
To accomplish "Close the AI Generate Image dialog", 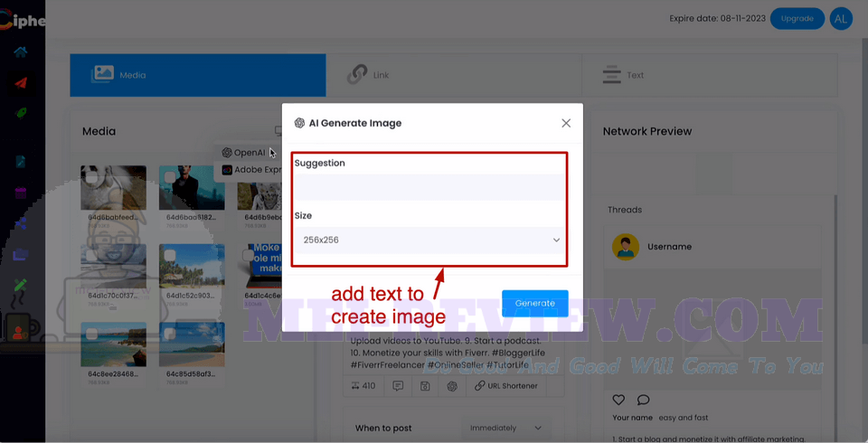I will (x=566, y=123).
